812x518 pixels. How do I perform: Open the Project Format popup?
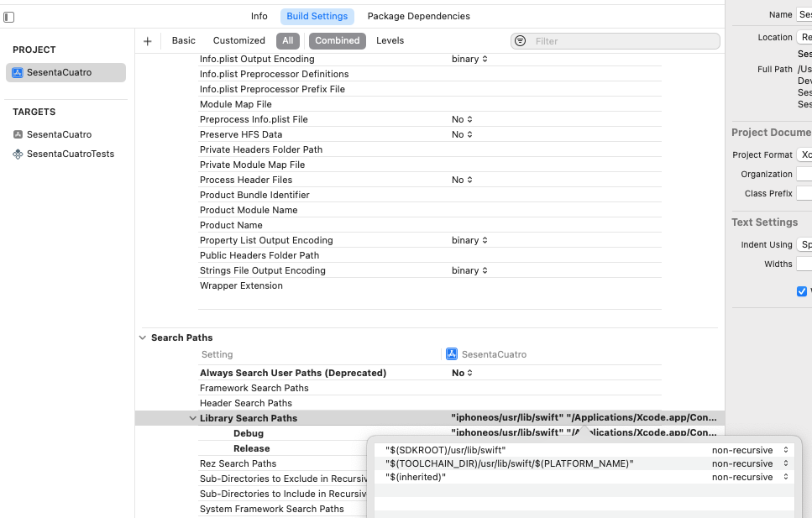[x=804, y=154]
